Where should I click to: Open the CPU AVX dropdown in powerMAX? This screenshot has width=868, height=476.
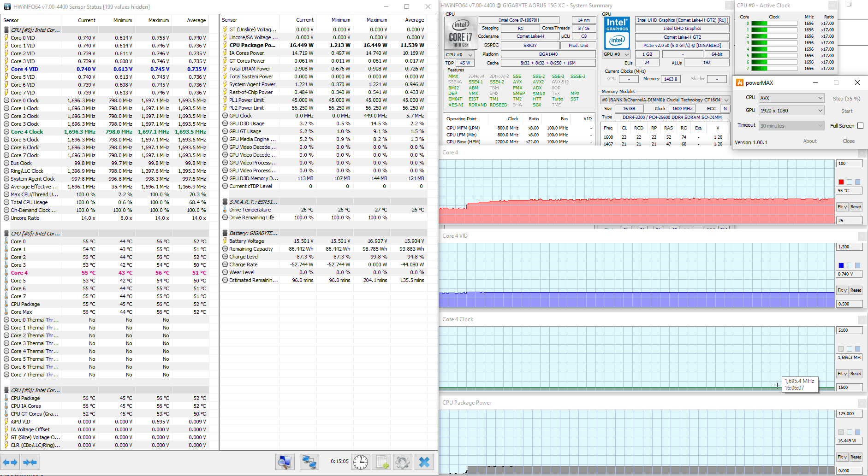tap(791, 98)
